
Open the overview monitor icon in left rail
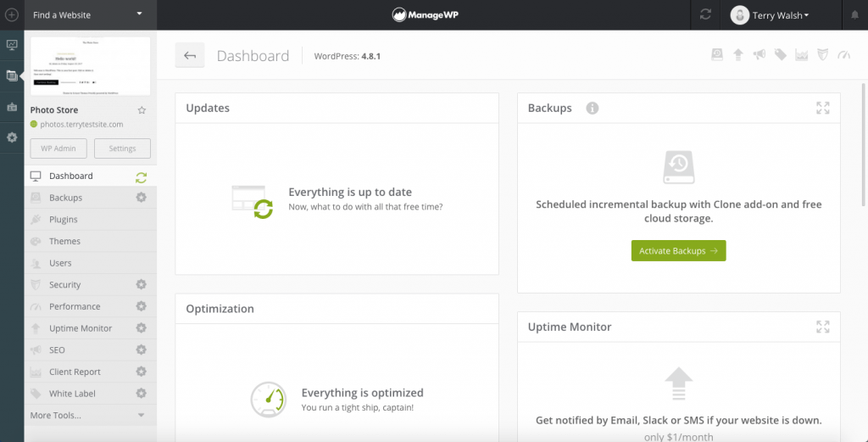click(12, 46)
